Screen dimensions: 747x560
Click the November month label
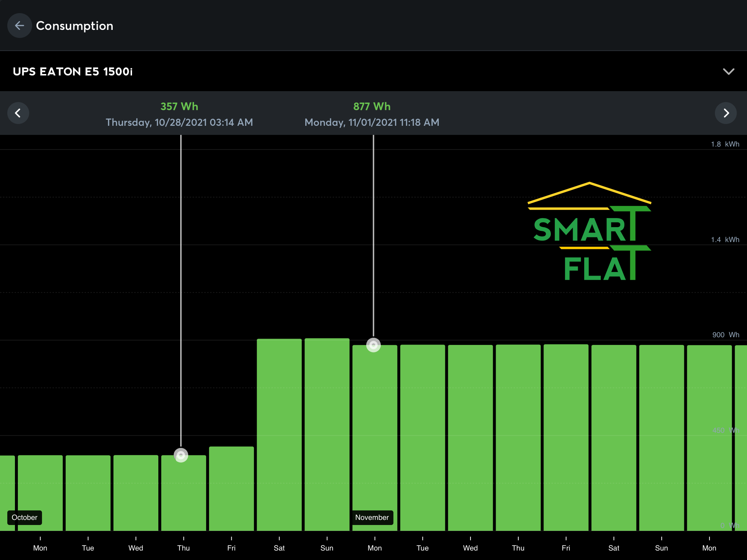coord(372,517)
